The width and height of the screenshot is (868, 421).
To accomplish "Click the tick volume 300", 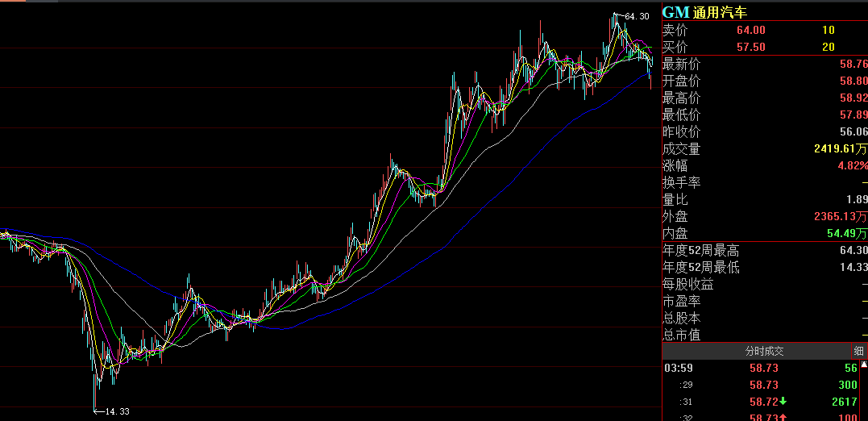I will 848,385.
